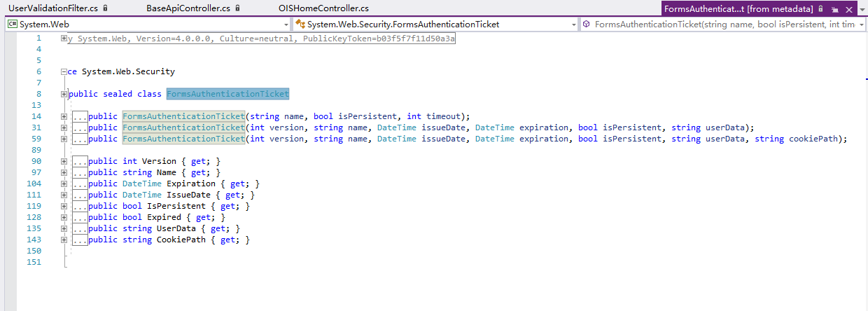Click the method cube icon in the member dropdown
This screenshot has width=868, height=311.
click(x=587, y=24)
